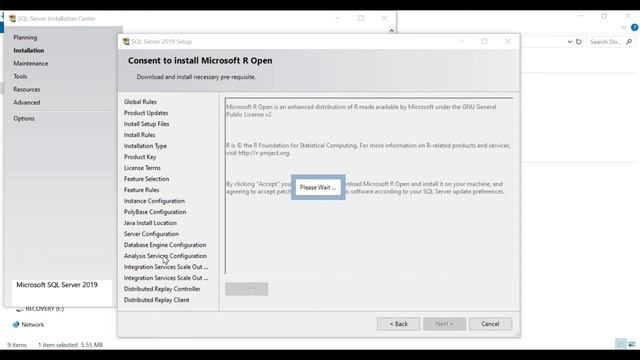Open Maintenance section in Installation Center
The image size is (640, 360).
pos(31,63)
